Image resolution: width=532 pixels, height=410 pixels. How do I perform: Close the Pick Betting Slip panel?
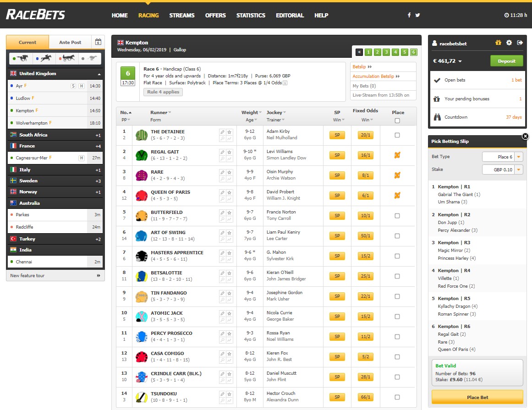[525, 137]
